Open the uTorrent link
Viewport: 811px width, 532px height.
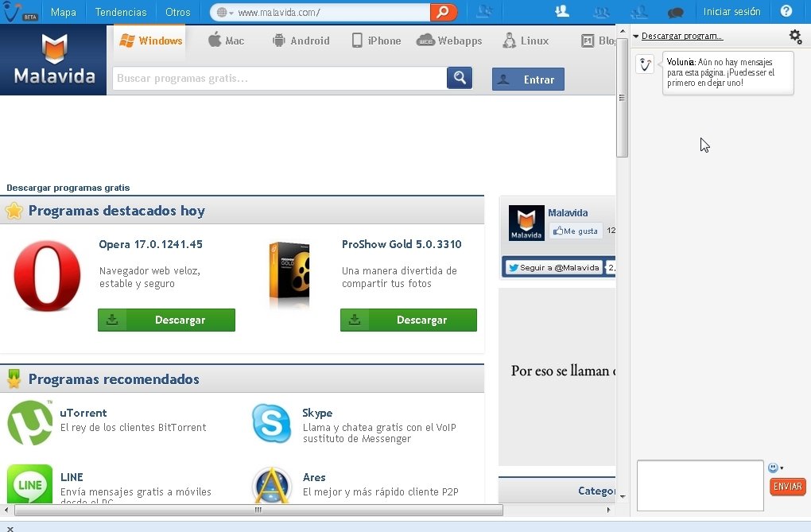[x=83, y=413]
